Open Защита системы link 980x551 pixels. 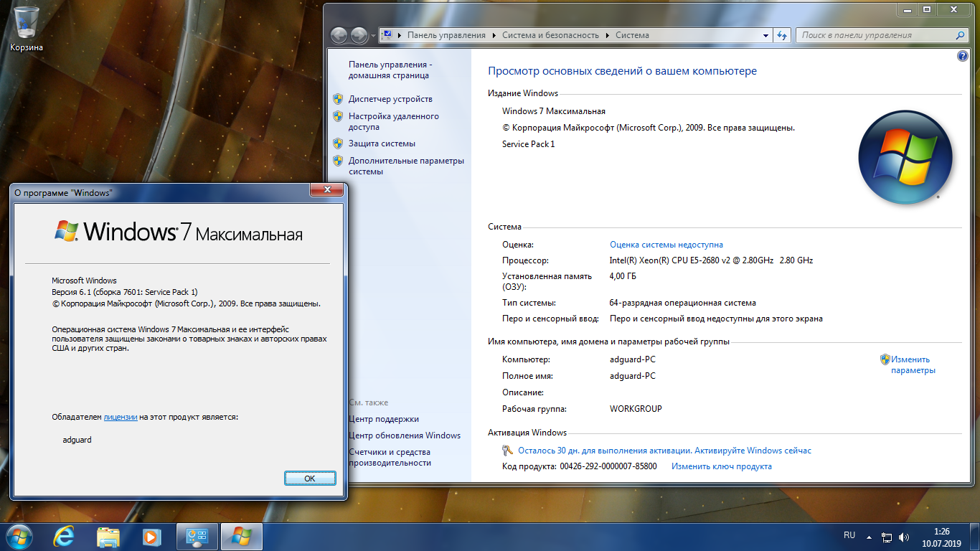click(x=382, y=143)
